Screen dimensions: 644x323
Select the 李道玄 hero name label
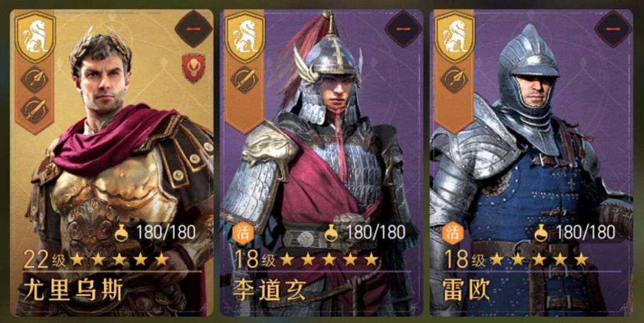point(269,290)
